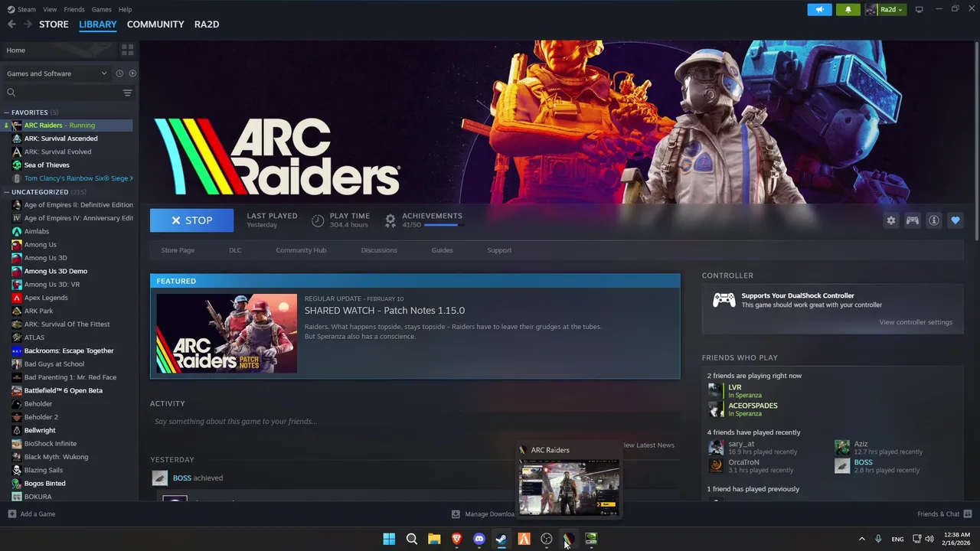
Task: Sort library by recent activity clock icon
Action: click(x=119, y=73)
